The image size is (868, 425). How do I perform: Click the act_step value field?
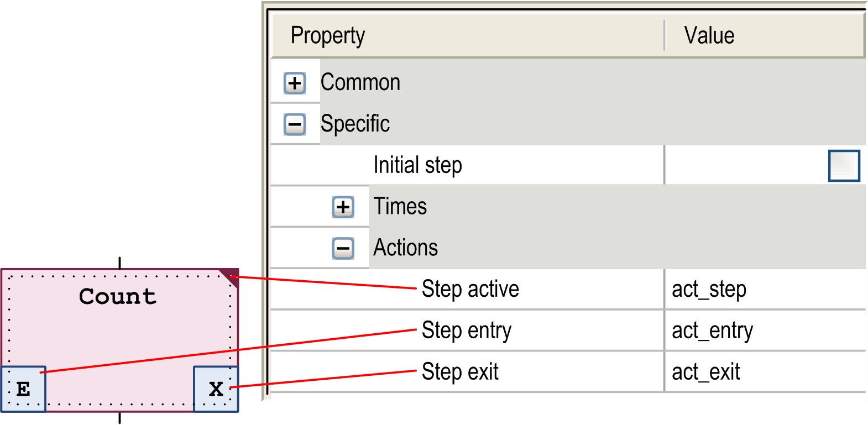(708, 288)
